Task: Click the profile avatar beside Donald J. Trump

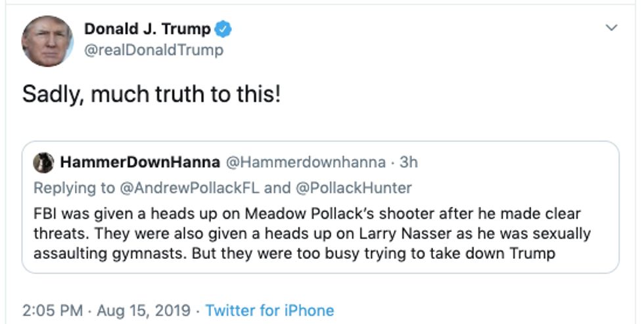Action: [x=47, y=41]
